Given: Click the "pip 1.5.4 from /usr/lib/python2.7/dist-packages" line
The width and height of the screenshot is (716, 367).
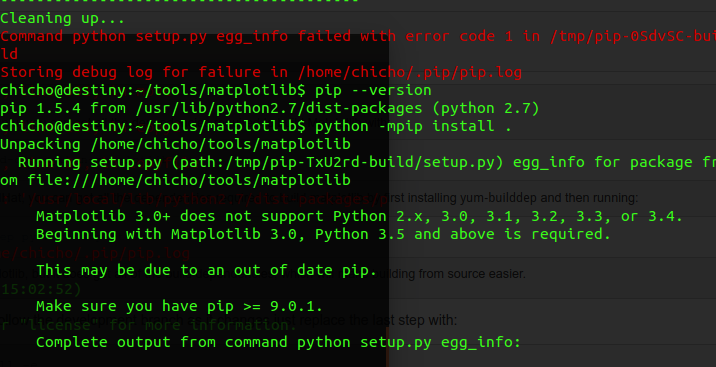Looking at the screenshot, I should 270,108.
